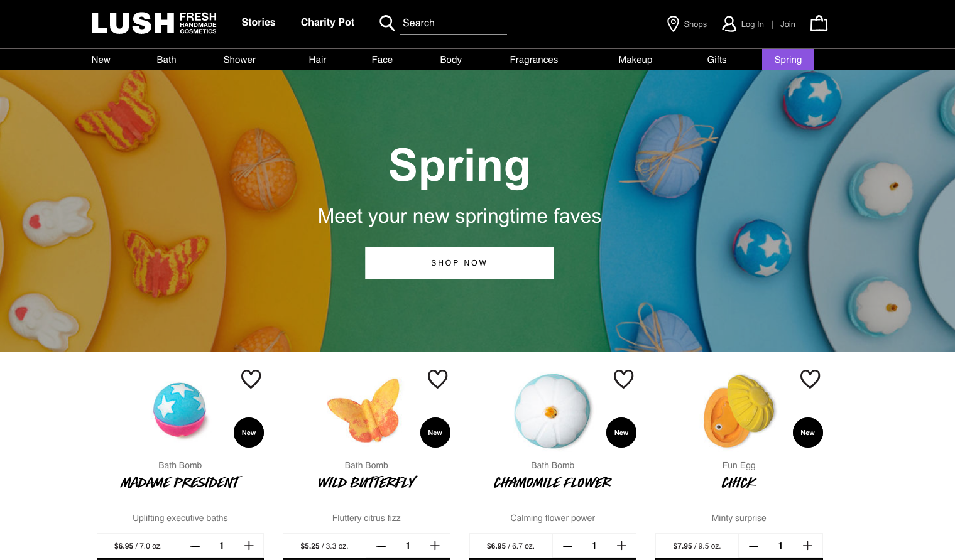Click the Log In user icon

tap(729, 24)
